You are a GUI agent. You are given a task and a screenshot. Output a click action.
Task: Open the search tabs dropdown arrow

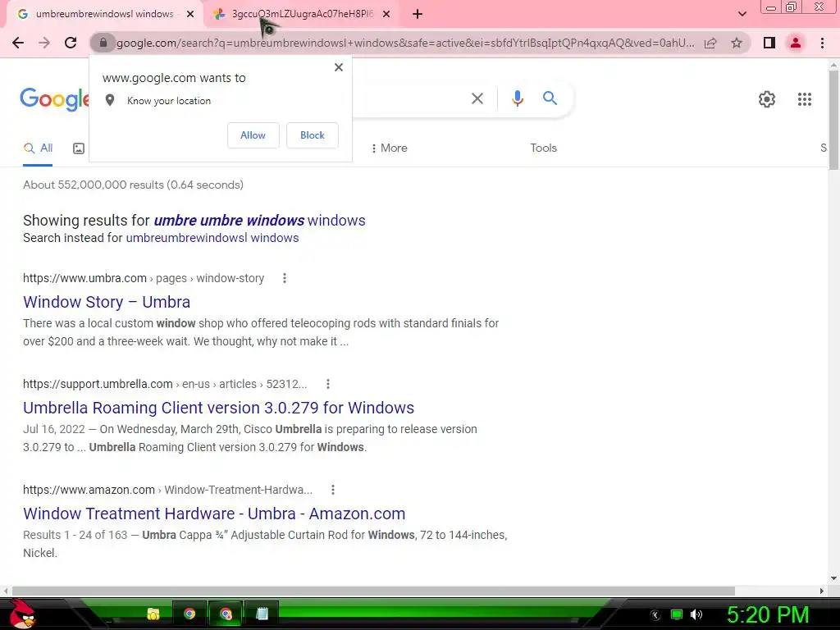tap(742, 14)
